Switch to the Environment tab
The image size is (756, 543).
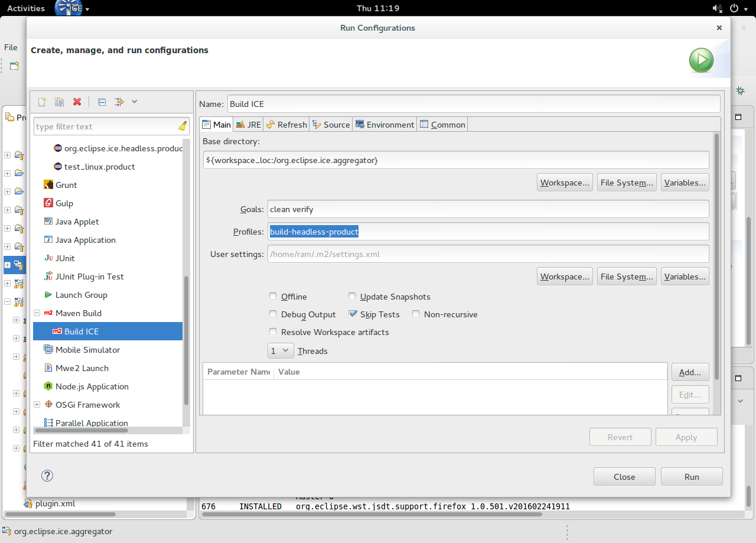click(x=384, y=125)
